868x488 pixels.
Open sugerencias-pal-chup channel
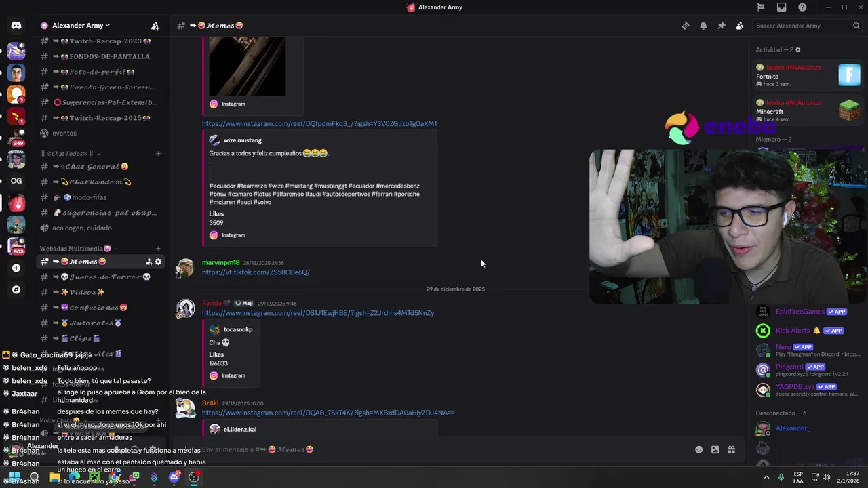coord(100,213)
